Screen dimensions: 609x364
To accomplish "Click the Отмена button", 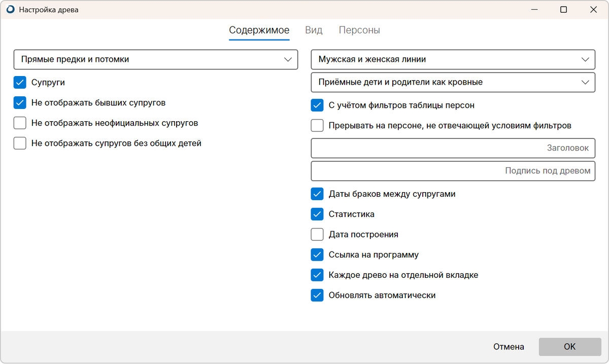I will pos(509,347).
